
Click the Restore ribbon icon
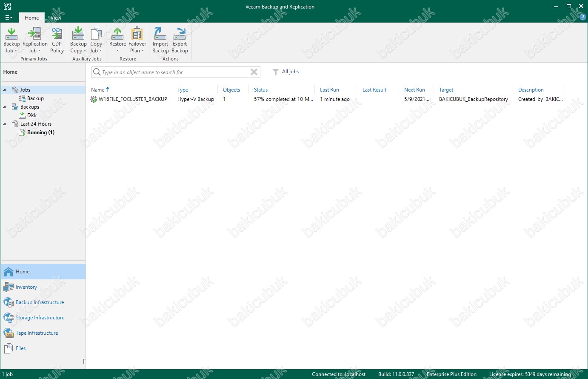pos(117,33)
